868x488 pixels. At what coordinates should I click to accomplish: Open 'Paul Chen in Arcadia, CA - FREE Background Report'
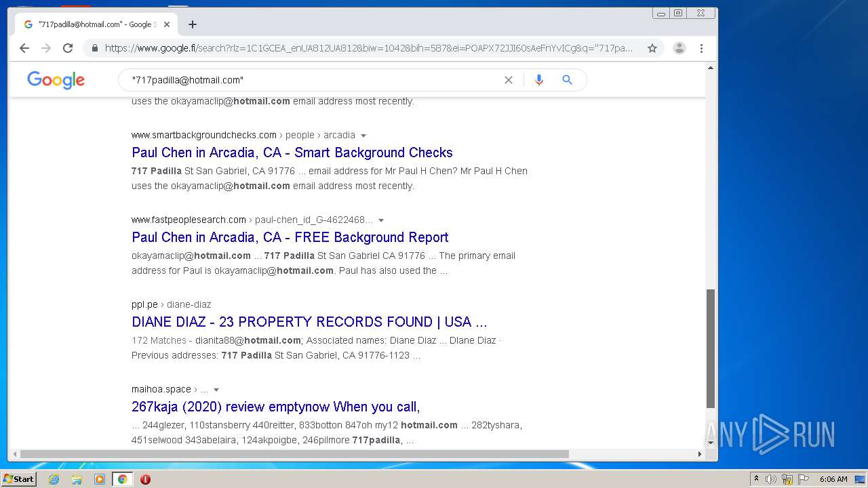290,237
